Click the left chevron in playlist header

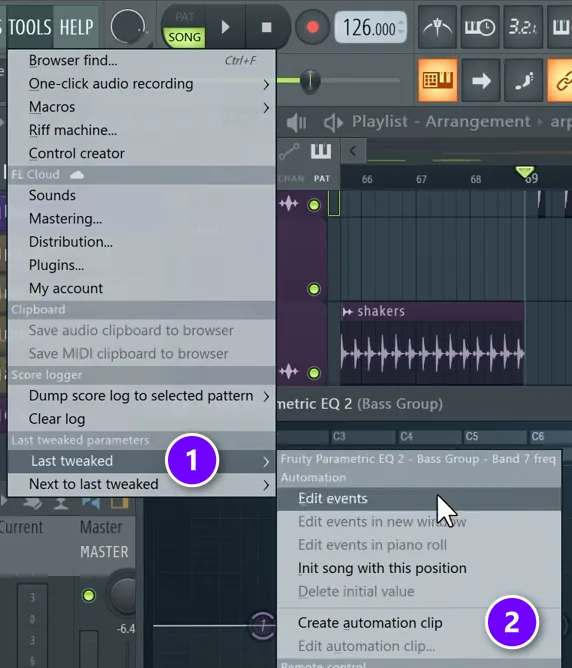[x=353, y=151]
